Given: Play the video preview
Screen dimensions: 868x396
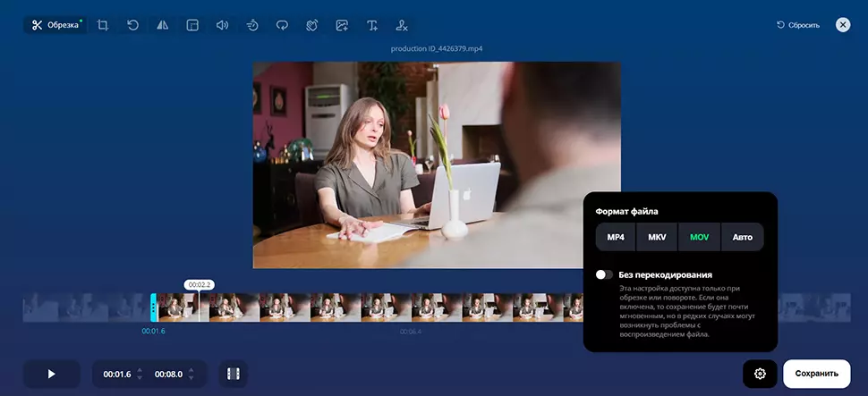Looking at the screenshot, I should tap(52, 374).
